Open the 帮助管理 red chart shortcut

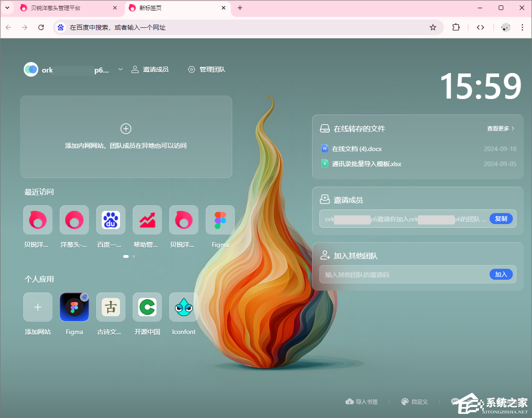147,220
